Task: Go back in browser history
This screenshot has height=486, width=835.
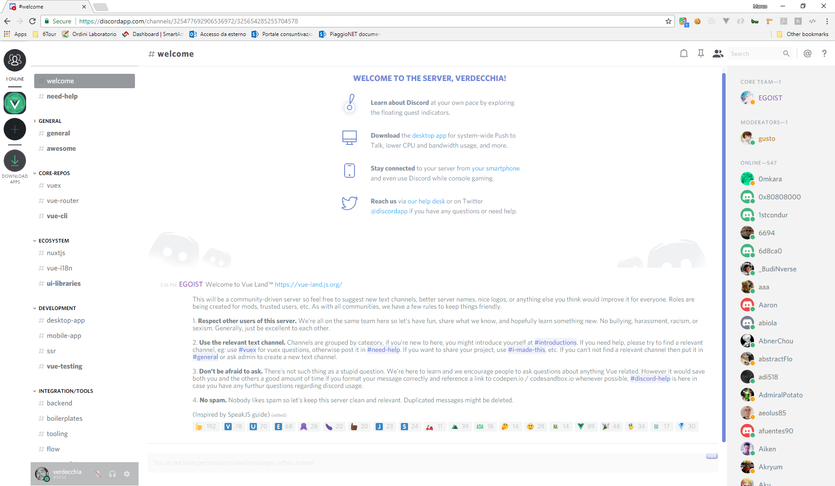Action: (x=7, y=21)
